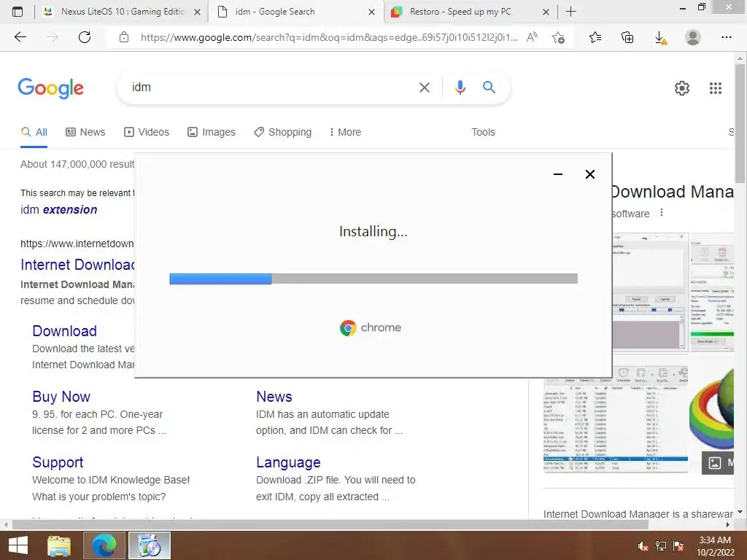The image size is (747, 560).
Task: Open a new tab with the plus button
Action: (570, 12)
